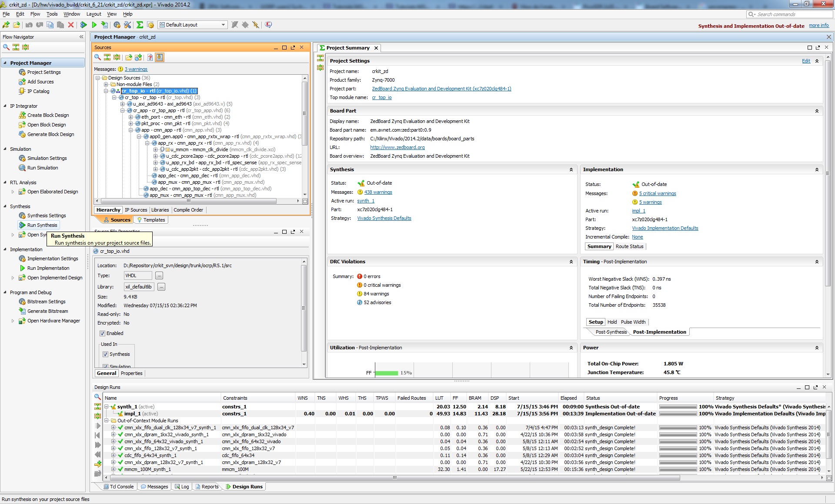Click the more info link

(819, 26)
